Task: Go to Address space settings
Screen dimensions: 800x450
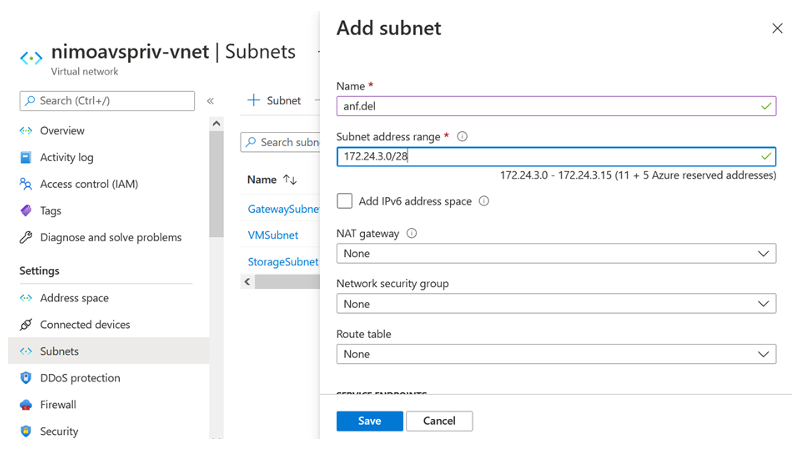Action: [74, 298]
